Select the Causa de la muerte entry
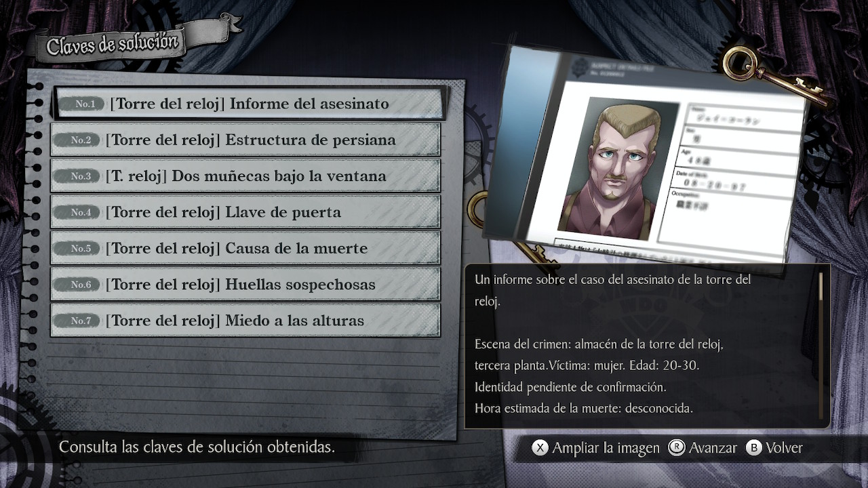Screen dimensions: 868x488 pos(245,248)
